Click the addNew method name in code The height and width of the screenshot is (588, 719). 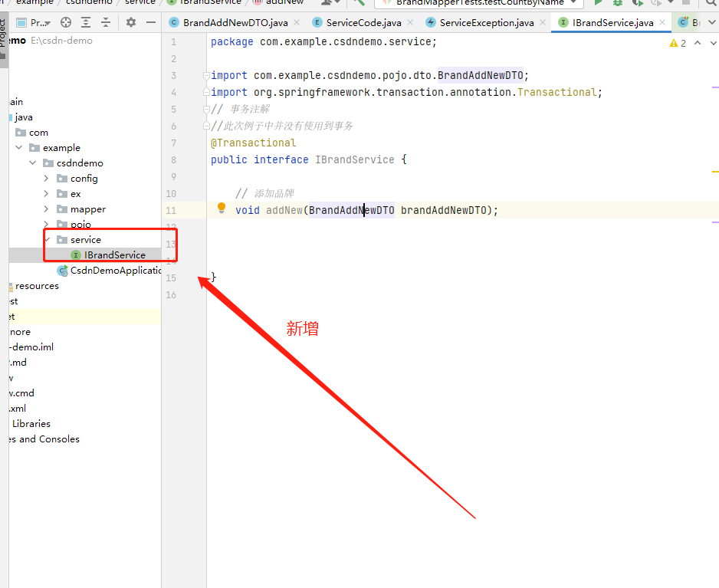[284, 210]
